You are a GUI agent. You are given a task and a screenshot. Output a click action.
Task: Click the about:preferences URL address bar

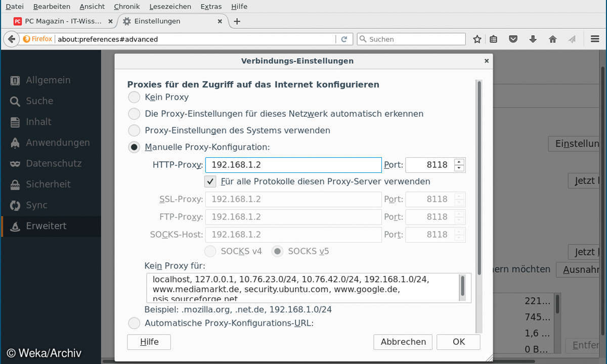click(195, 39)
